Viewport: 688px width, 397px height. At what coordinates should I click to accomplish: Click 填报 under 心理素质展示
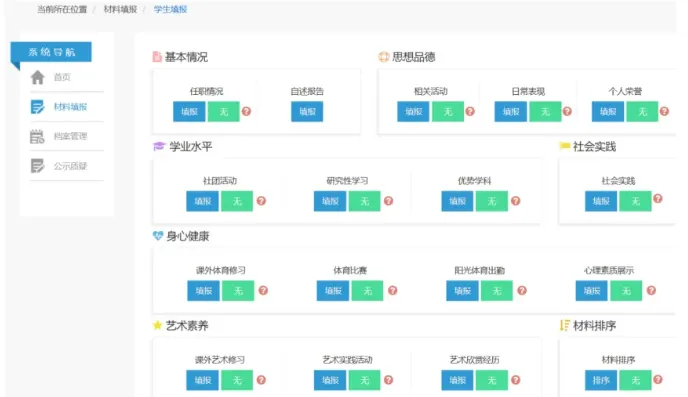[x=591, y=290]
